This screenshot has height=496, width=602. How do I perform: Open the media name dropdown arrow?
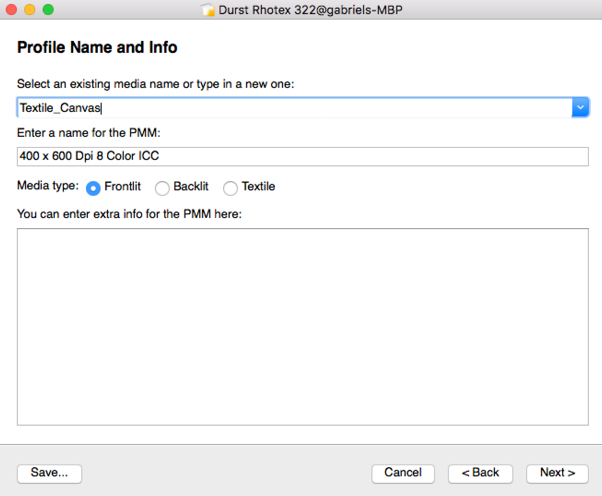click(580, 107)
